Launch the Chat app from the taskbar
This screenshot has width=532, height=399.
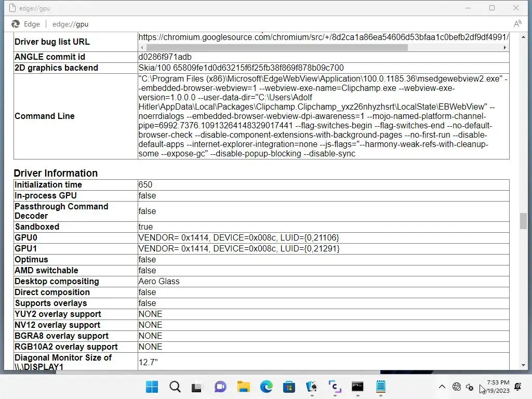(x=220, y=387)
